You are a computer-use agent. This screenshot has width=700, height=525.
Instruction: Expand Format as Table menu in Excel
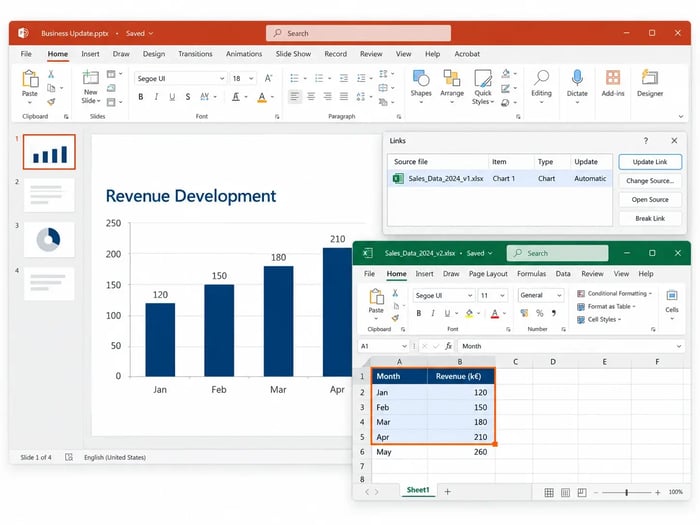click(606, 306)
